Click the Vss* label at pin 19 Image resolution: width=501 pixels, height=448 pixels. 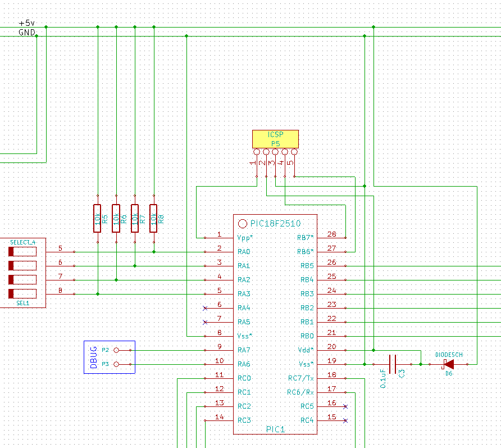click(307, 364)
